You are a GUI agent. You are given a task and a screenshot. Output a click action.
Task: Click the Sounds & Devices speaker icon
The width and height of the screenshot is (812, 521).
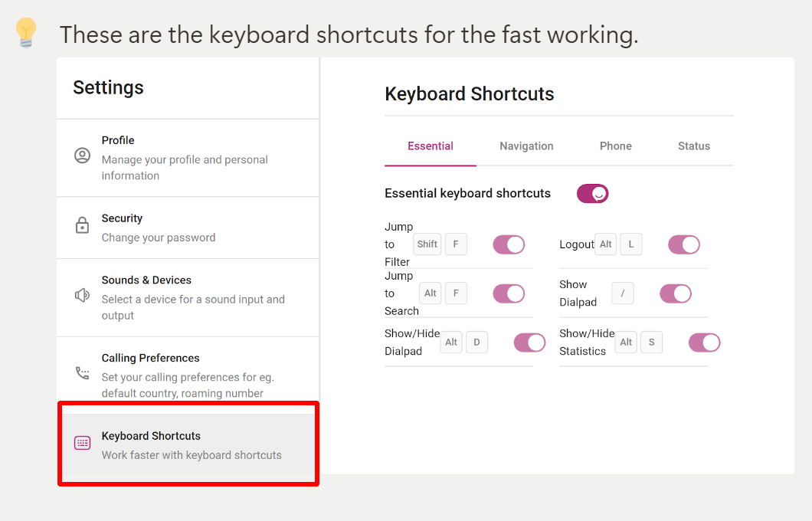tap(82, 295)
